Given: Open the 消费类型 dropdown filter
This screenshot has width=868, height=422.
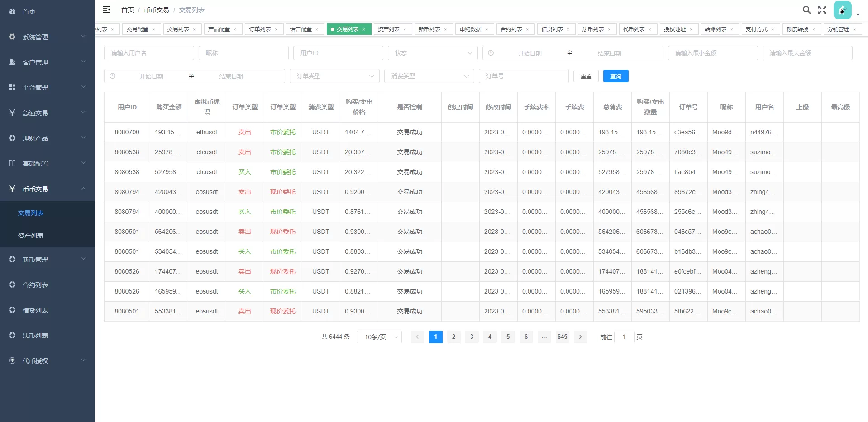Looking at the screenshot, I should click(429, 76).
